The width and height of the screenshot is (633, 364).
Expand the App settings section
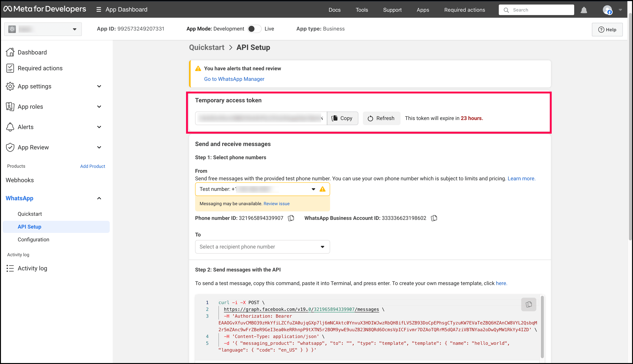click(99, 86)
